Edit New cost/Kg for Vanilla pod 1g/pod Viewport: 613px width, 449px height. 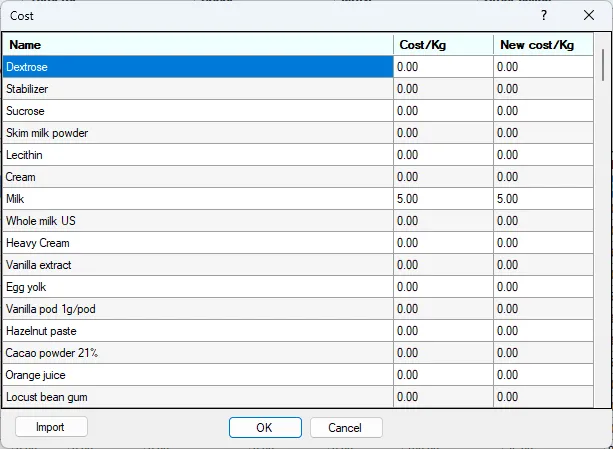click(543, 309)
